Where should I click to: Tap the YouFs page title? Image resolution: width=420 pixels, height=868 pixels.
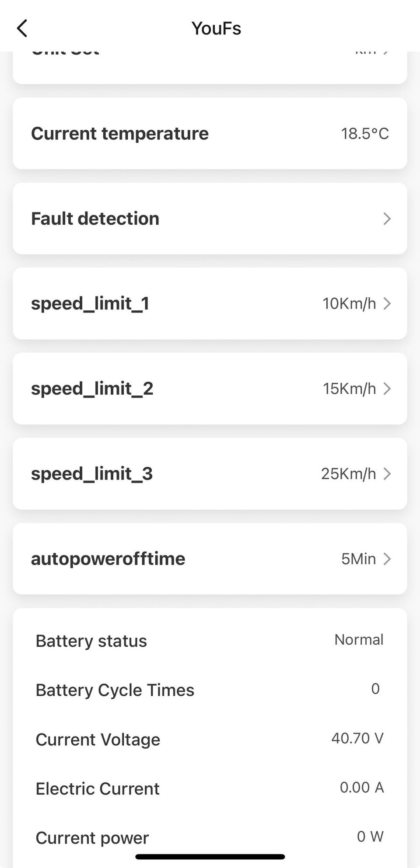click(x=216, y=28)
